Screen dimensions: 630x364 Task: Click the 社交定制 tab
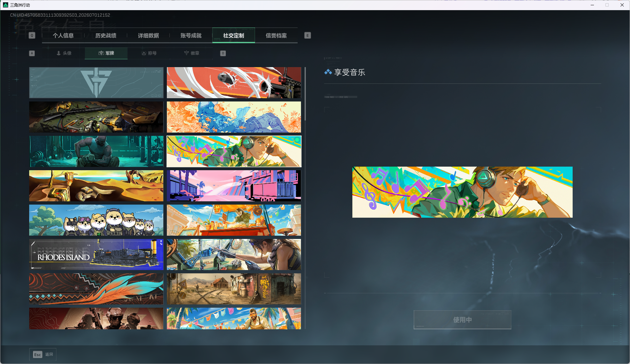click(234, 35)
